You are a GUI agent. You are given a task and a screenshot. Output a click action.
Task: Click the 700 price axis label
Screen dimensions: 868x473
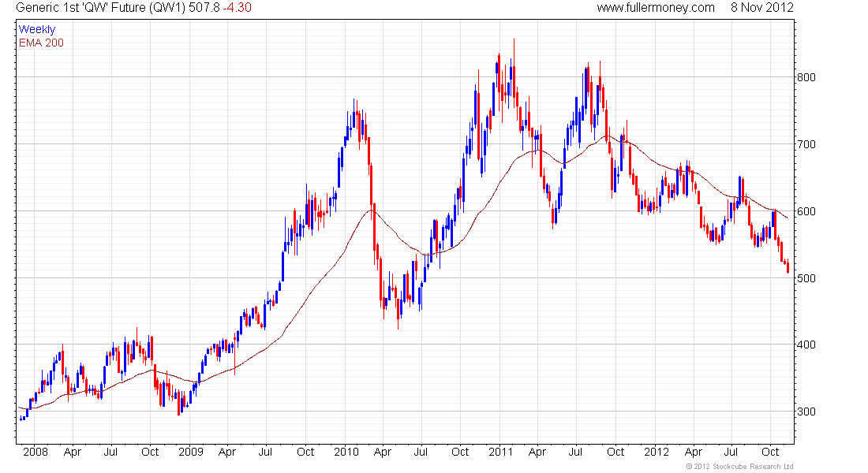coord(806,144)
